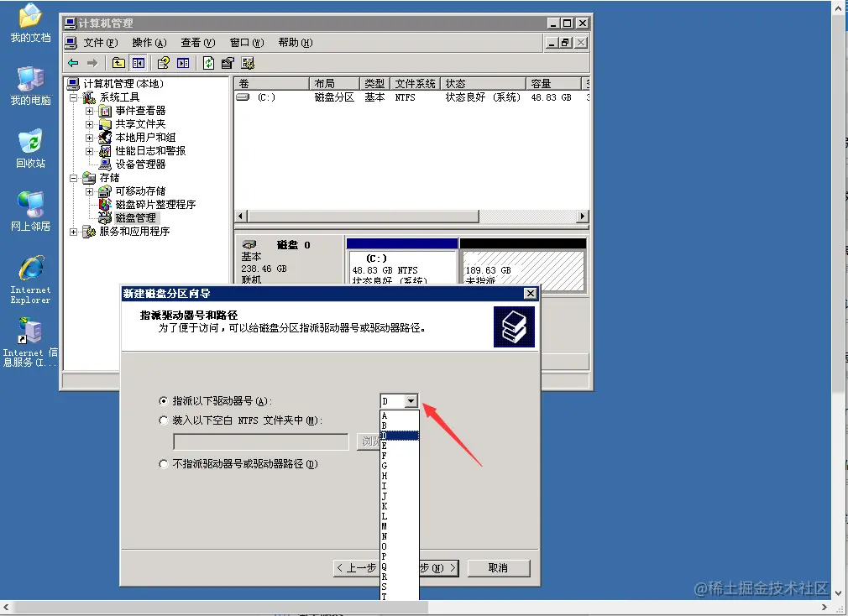The width and height of the screenshot is (848, 616).
Task: Choose 不指派驱动器号或驱动器路径 option
Action: [x=163, y=464]
